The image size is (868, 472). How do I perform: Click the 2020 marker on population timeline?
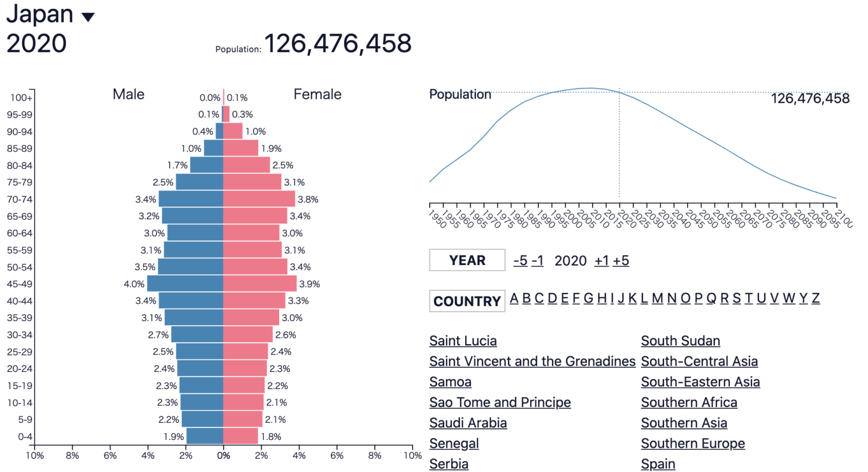click(x=619, y=92)
